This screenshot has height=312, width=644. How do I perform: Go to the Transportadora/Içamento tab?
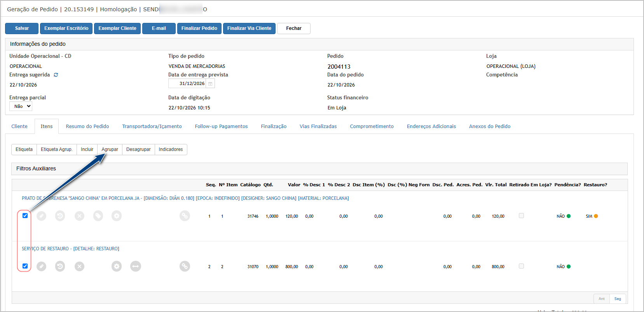pos(152,127)
